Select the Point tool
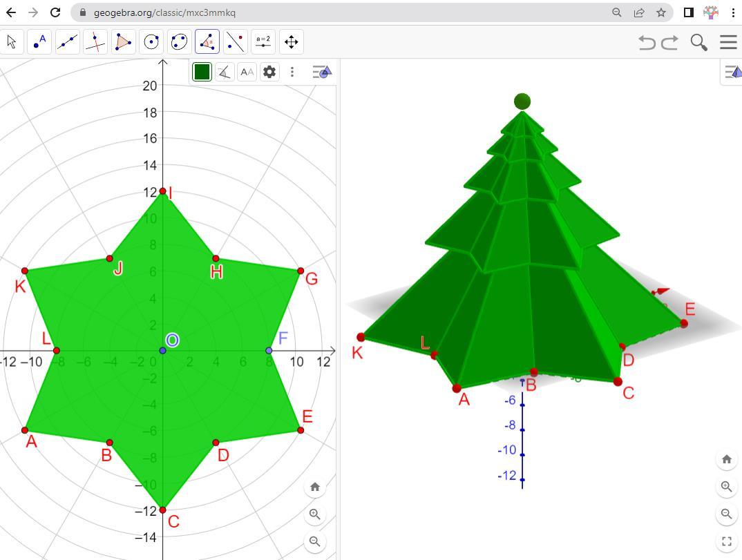Image resolution: width=742 pixels, height=560 pixels. [40, 42]
